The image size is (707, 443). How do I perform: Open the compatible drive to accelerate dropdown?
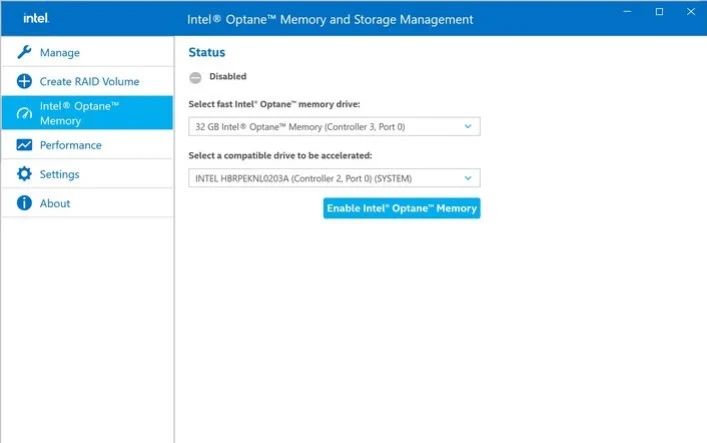coord(333,178)
